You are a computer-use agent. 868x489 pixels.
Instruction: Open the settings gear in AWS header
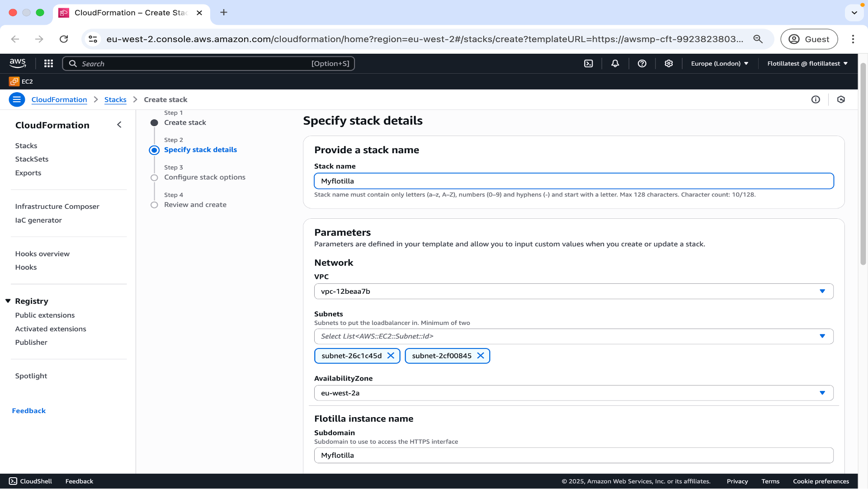pos(669,64)
